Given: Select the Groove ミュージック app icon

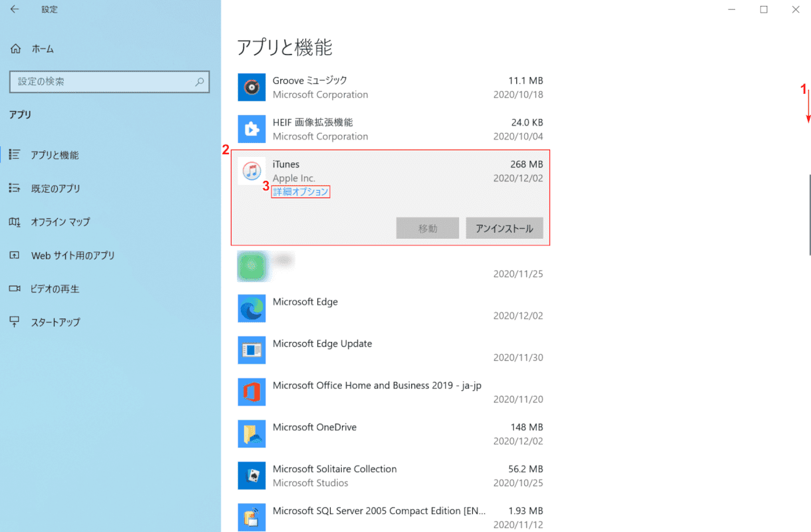Looking at the screenshot, I should tap(251, 87).
